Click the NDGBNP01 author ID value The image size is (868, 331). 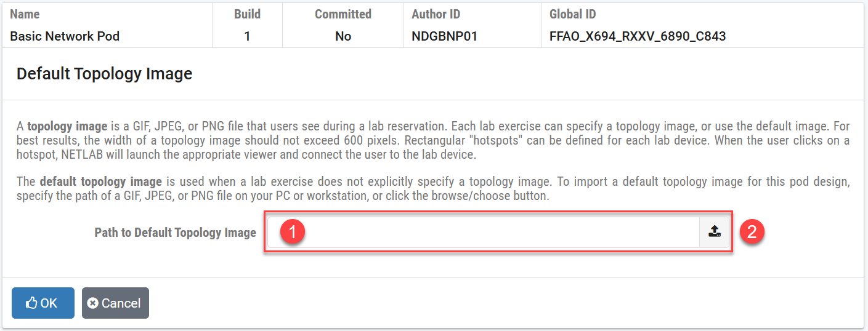(444, 36)
